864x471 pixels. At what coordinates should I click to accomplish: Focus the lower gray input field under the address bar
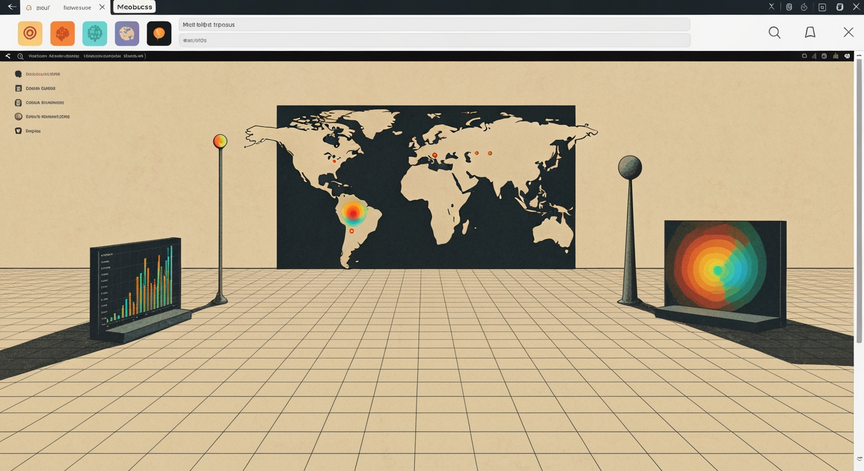[x=434, y=40]
